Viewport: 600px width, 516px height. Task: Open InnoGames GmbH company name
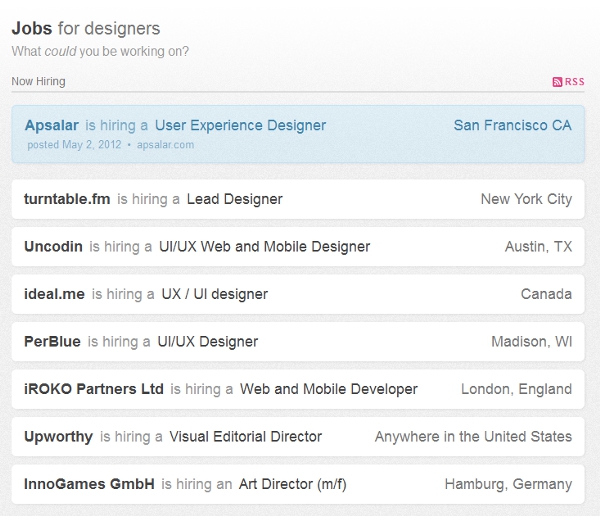89,484
